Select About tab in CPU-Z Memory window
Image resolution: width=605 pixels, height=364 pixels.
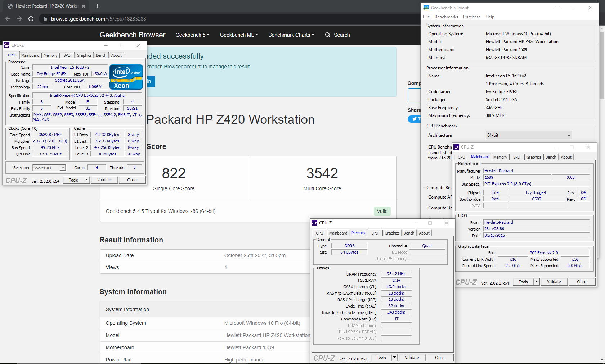pos(424,233)
